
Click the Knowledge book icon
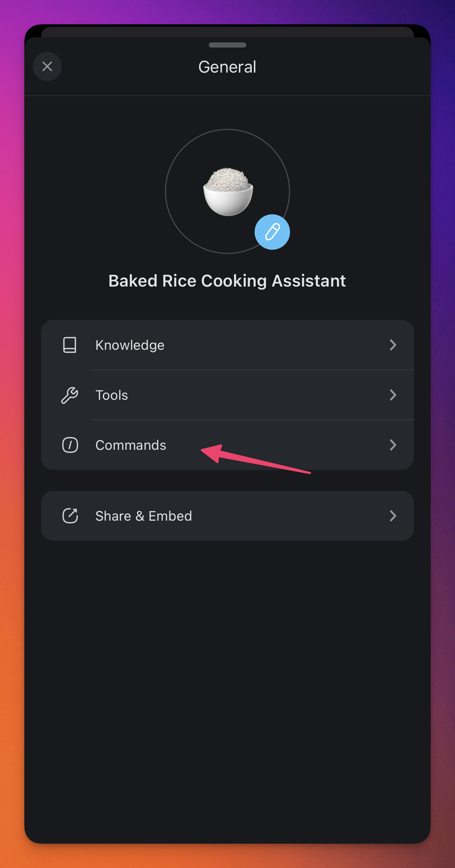(x=70, y=345)
